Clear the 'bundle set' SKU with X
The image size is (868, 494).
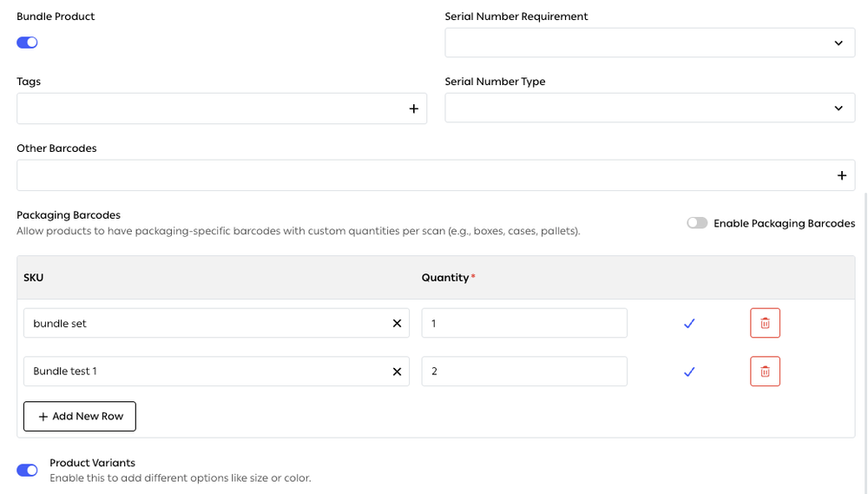click(397, 324)
